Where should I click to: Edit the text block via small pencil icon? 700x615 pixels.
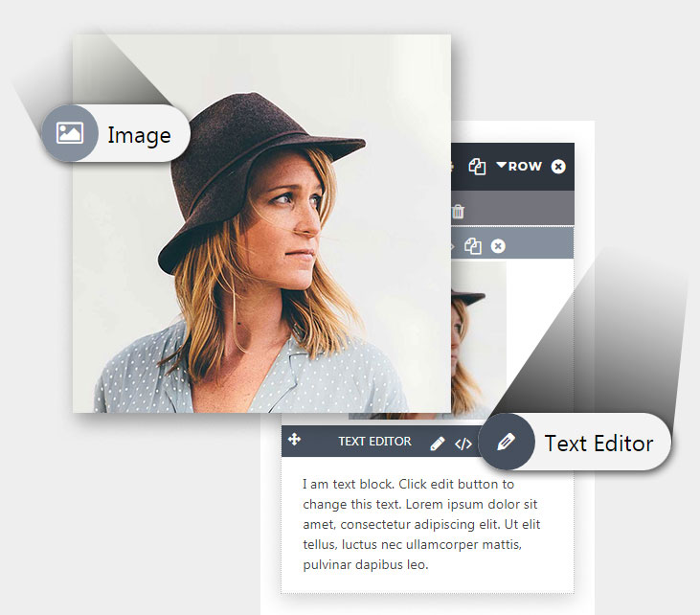438,444
